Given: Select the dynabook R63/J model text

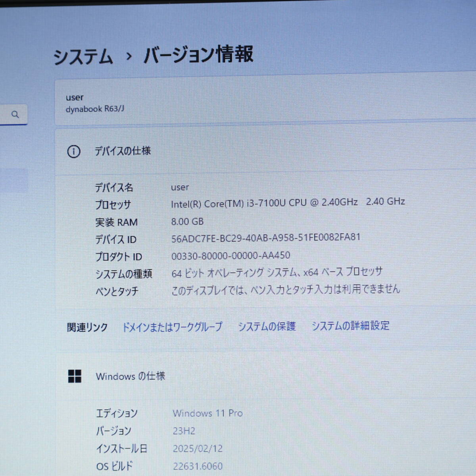Looking at the screenshot, I should 95,109.
